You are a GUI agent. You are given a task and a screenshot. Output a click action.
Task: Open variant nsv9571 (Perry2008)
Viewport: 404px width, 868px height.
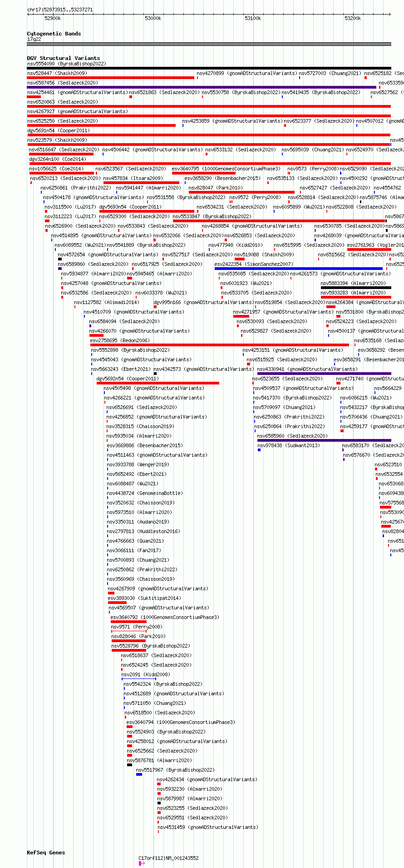(136, 627)
